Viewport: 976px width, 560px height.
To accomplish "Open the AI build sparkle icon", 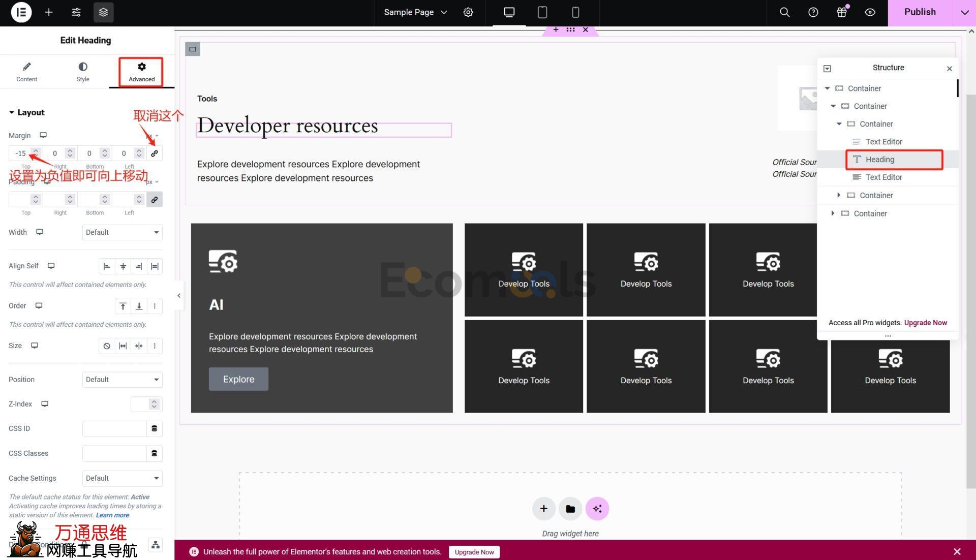I will pyautogui.click(x=597, y=509).
